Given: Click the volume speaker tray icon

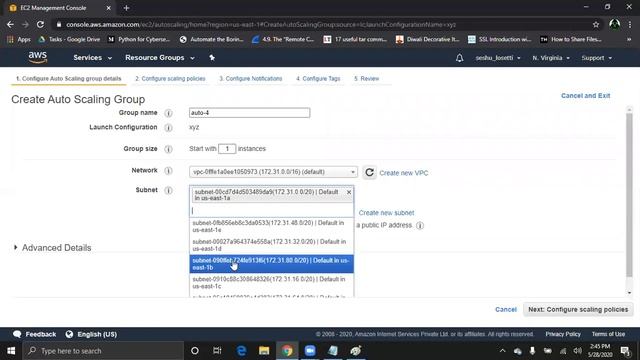Looking at the screenshot, I should click(577, 351).
